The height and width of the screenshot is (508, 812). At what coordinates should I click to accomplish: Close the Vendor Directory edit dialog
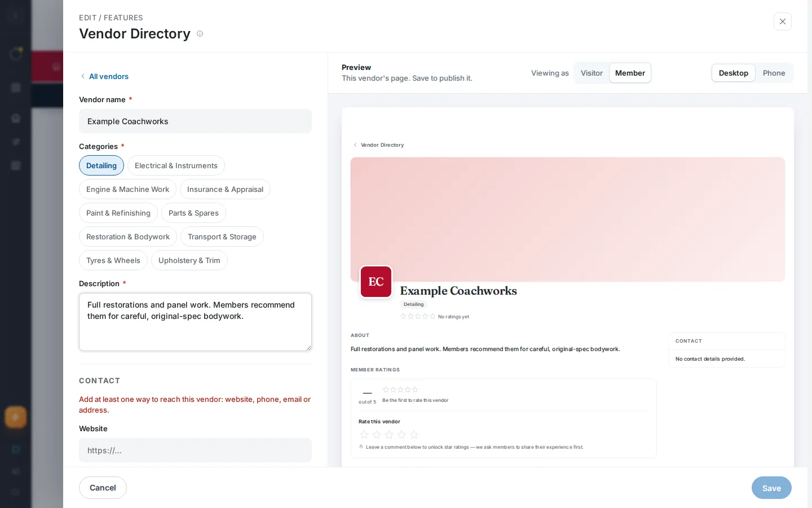pyautogui.click(x=782, y=21)
